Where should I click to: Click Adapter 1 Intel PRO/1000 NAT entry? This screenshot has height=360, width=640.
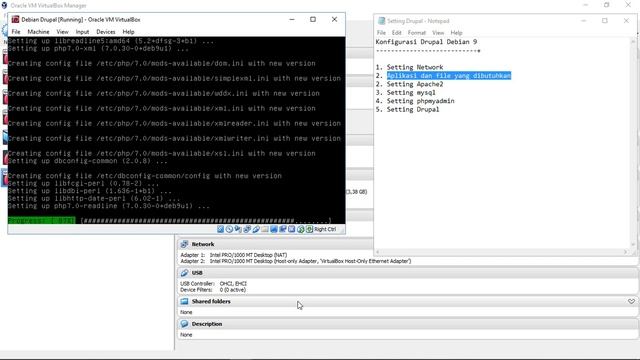coord(233,255)
